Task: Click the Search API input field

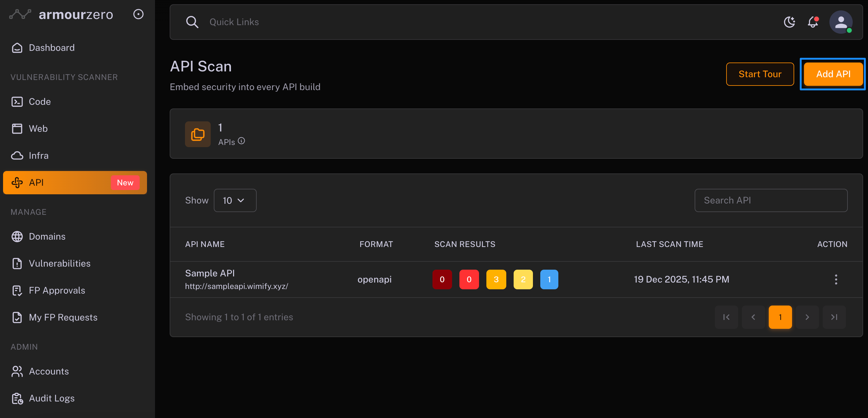Action: pyautogui.click(x=771, y=200)
